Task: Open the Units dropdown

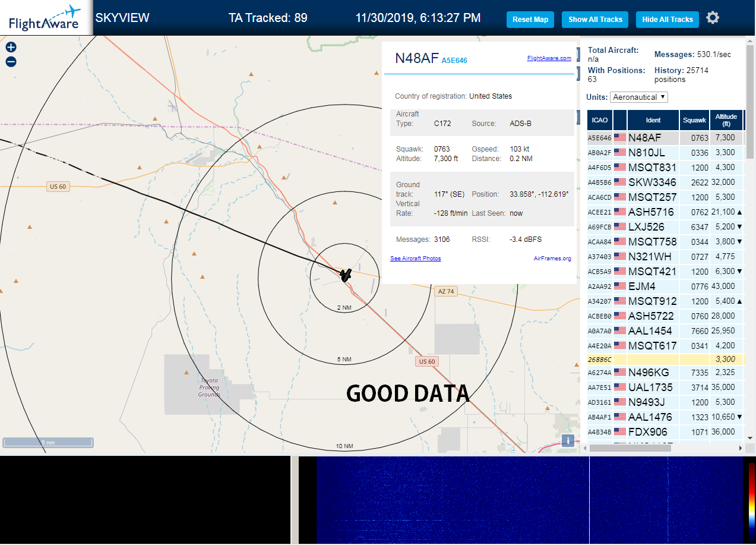Action: [639, 97]
